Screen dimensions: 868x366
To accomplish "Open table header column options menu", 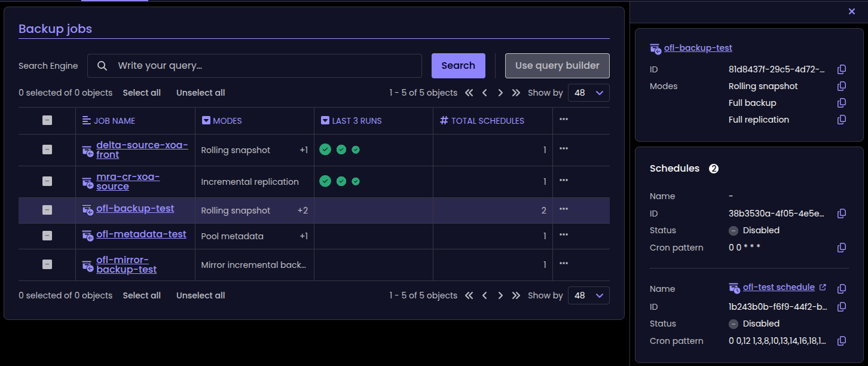I will point(563,120).
